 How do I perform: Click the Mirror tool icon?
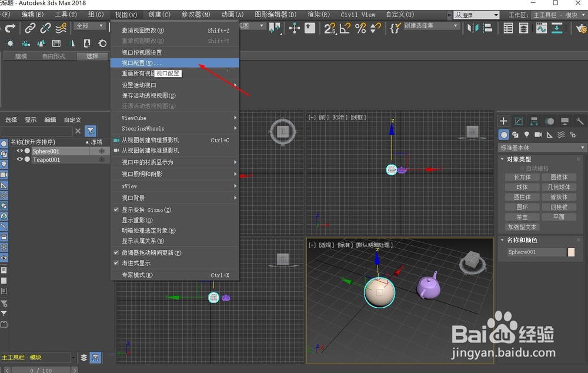tap(473, 28)
